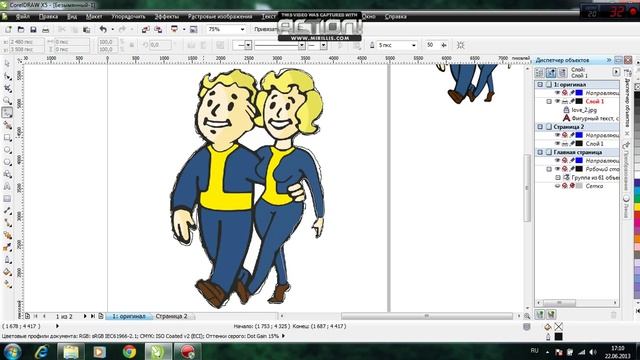Viewport: 640px width, 360px height.
Task: Open the Файл menu
Action: click(22, 16)
